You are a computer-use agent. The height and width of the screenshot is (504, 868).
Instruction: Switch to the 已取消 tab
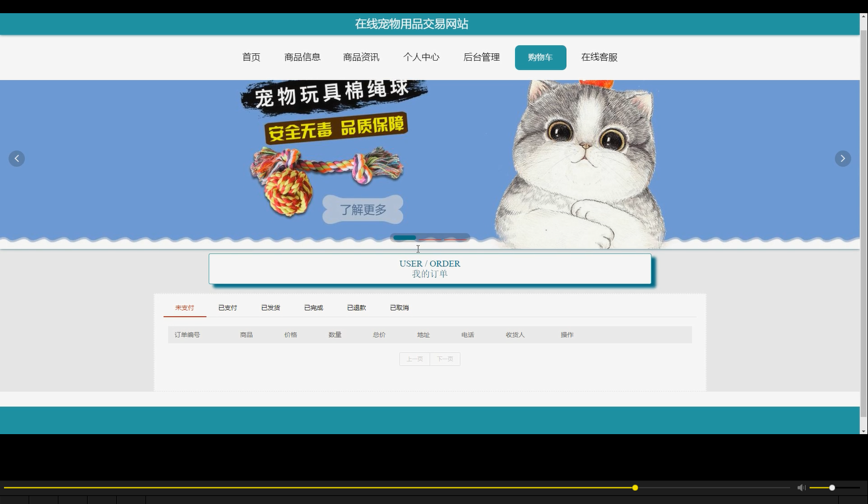[x=399, y=308]
